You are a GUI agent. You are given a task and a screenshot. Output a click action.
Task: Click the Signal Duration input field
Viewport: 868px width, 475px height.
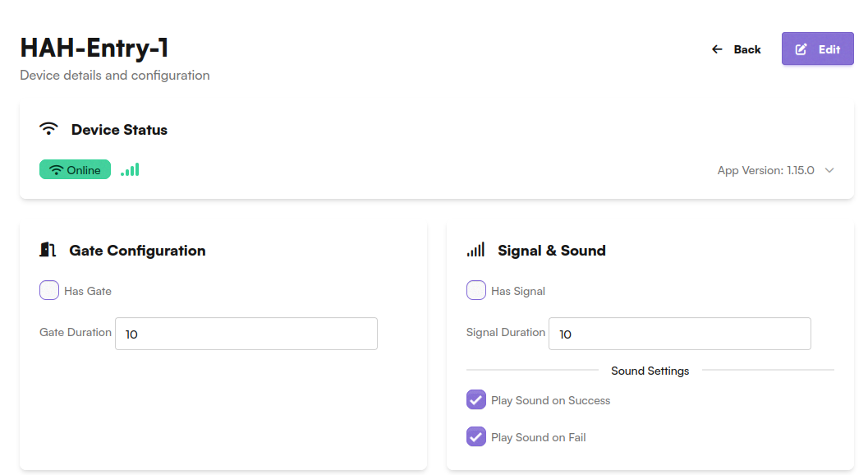click(679, 334)
